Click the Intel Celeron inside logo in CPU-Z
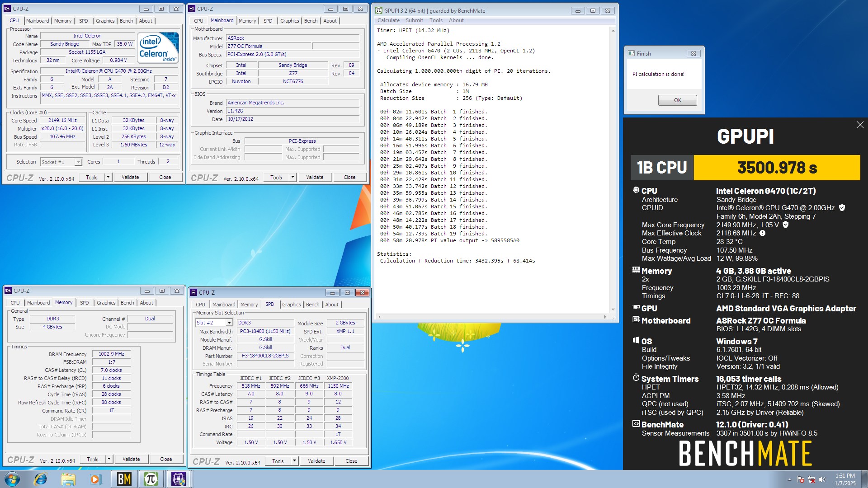 (158, 47)
